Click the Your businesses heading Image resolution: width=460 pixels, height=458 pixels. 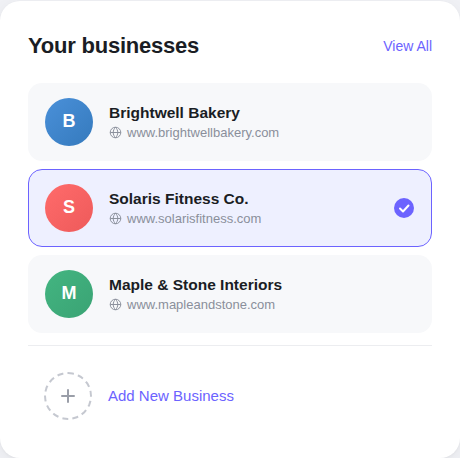(x=114, y=46)
